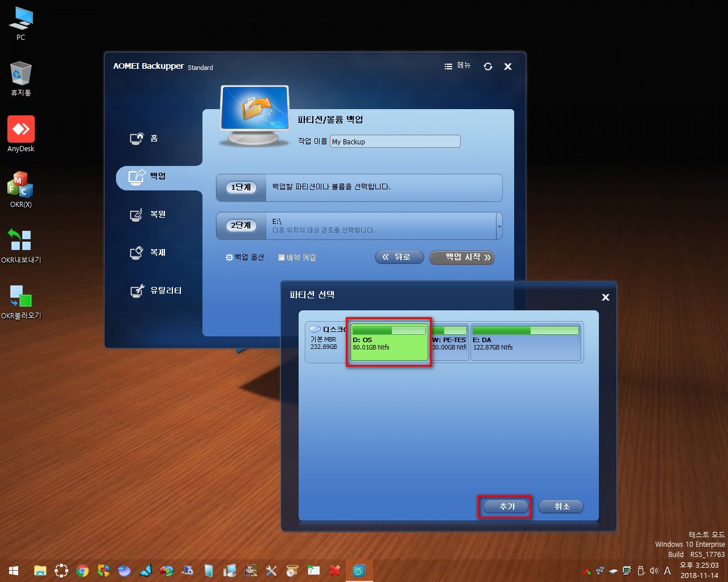Image resolution: width=728 pixels, height=582 pixels.
Task: Select the D: OS 80.01GB partition
Action: coord(389,342)
